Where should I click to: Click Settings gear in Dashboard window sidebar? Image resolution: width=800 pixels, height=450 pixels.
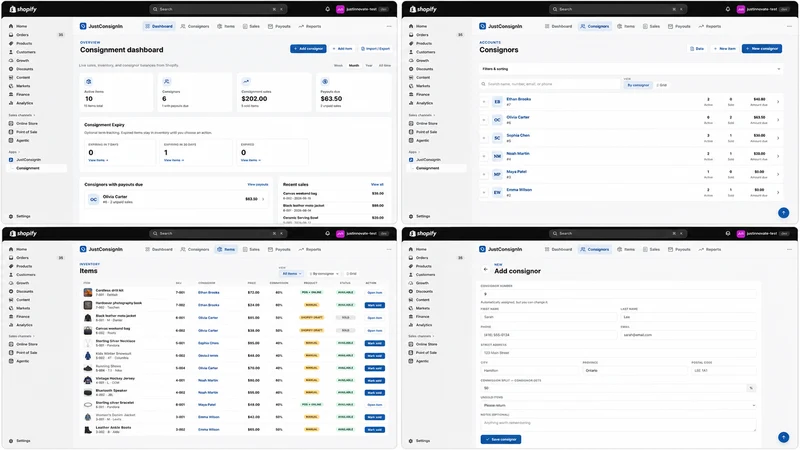(x=11, y=216)
